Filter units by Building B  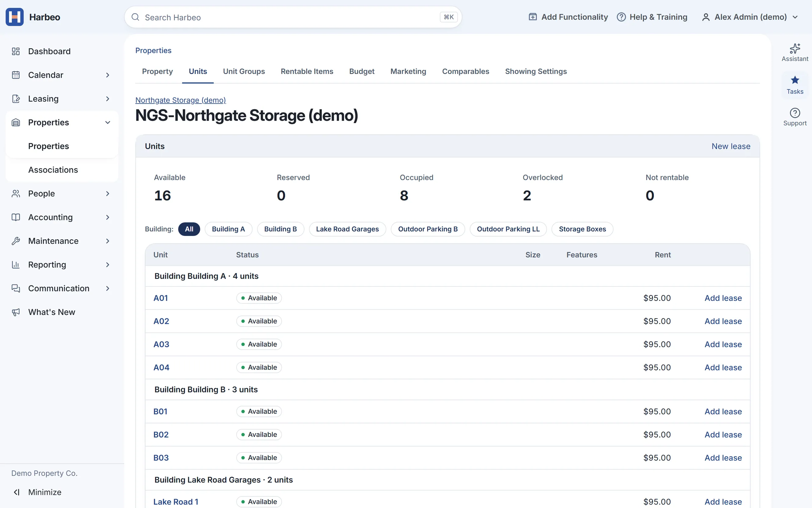(280, 229)
